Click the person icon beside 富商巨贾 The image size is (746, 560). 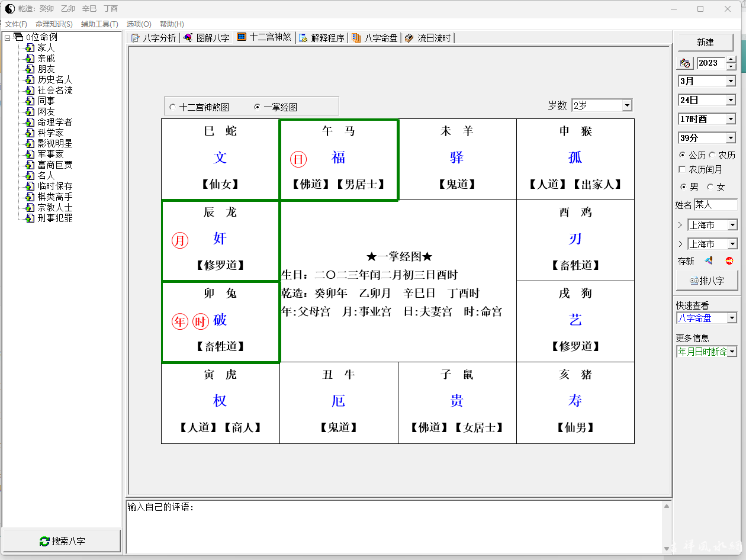tap(30, 165)
